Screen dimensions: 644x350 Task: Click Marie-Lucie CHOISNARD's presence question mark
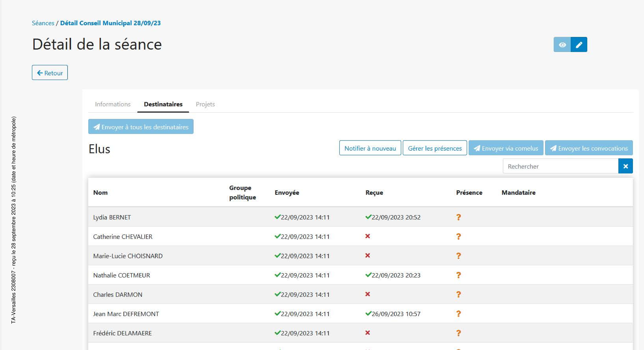458,256
